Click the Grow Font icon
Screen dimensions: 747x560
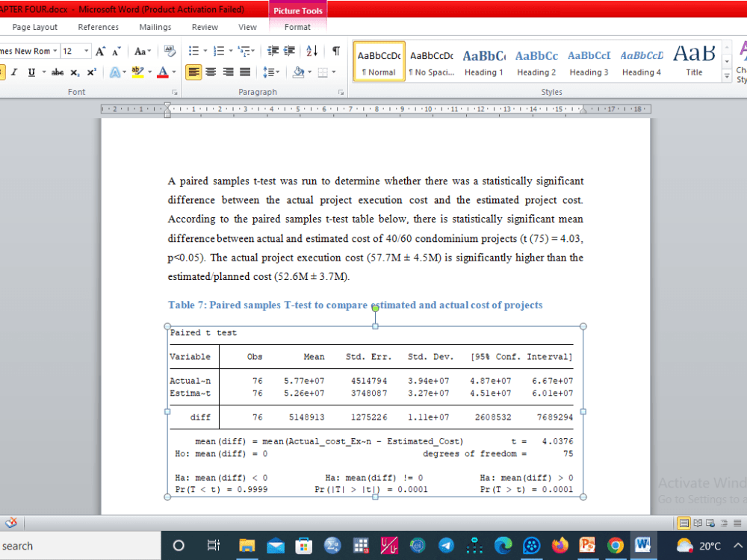[x=100, y=51]
